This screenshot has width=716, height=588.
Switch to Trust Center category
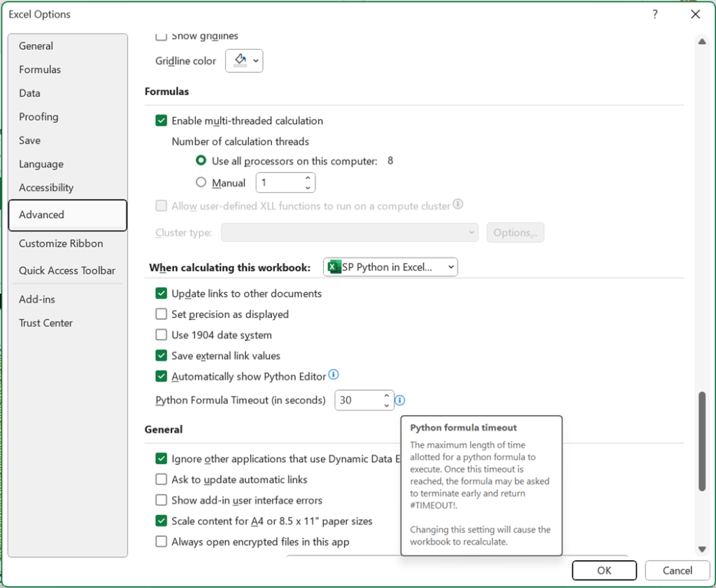(45, 323)
